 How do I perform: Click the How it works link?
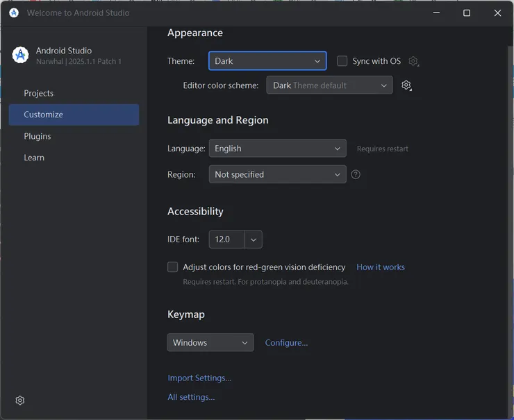pos(380,267)
